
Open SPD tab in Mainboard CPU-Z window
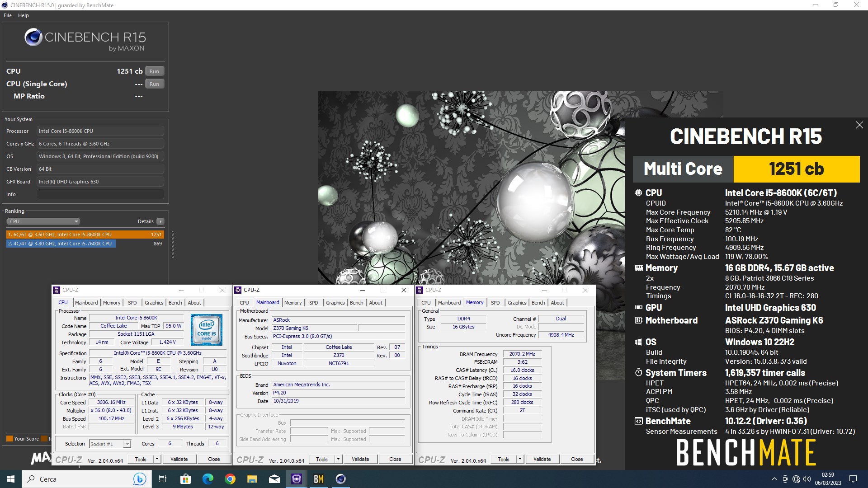click(x=313, y=303)
